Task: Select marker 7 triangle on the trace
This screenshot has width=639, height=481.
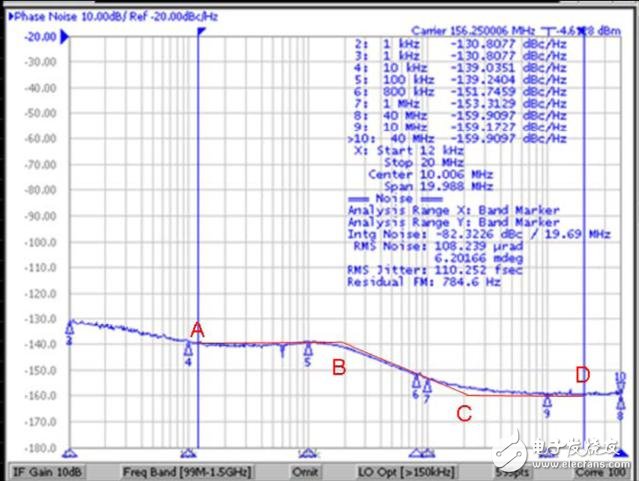Action: [x=427, y=386]
